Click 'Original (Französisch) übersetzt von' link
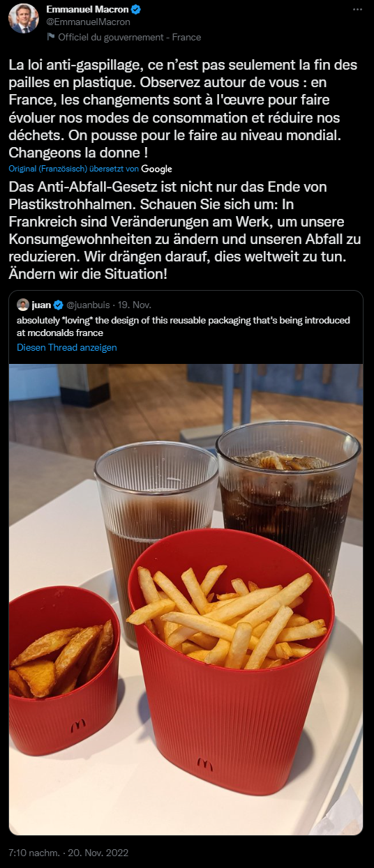The image size is (374, 868). click(x=74, y=169)
